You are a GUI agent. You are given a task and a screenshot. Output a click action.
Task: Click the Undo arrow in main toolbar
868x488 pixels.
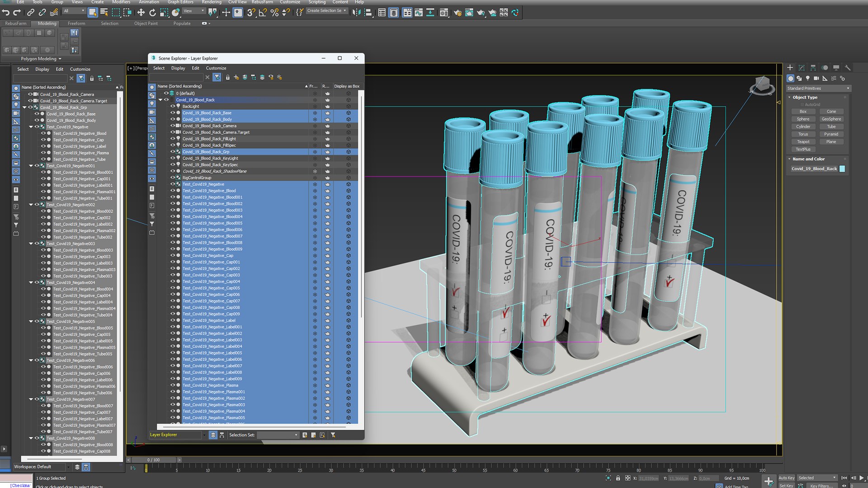pos(6,12)
